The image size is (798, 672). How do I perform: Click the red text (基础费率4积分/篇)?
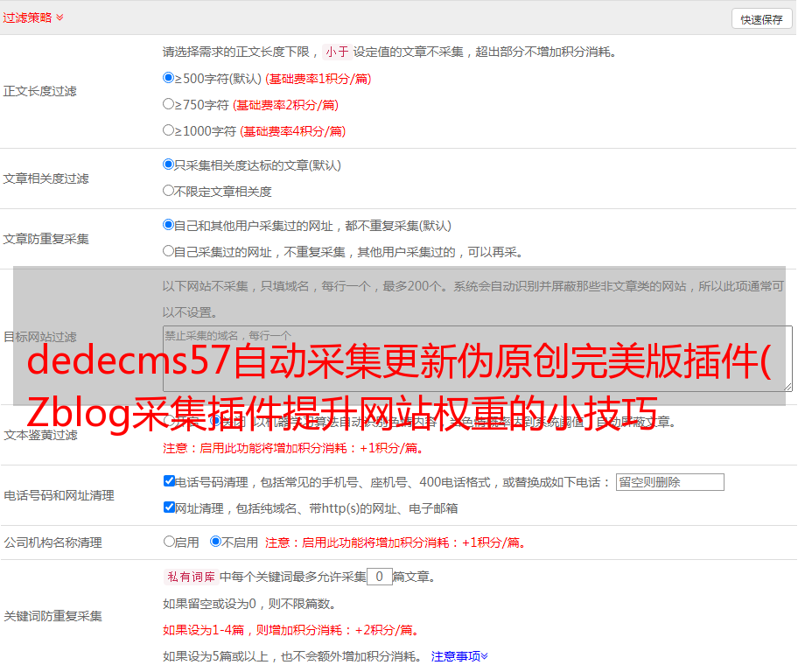point(292,131)
